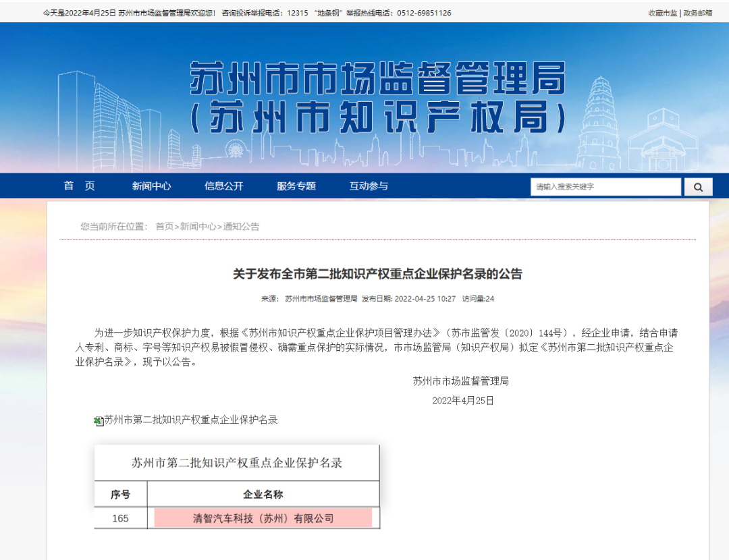Click the 访问量:24 text
Image resolution: width=729 pixels, height=560 pixels.
(x=478, y=299)
